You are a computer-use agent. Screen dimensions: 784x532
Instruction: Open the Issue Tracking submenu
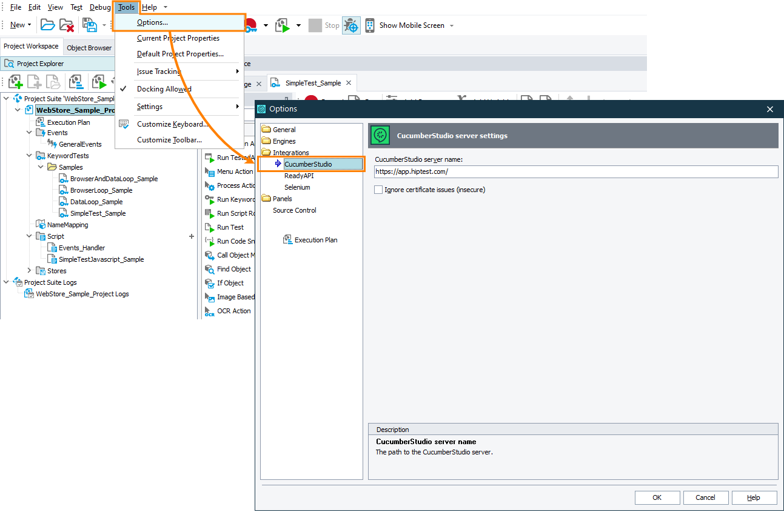(179, 71)
